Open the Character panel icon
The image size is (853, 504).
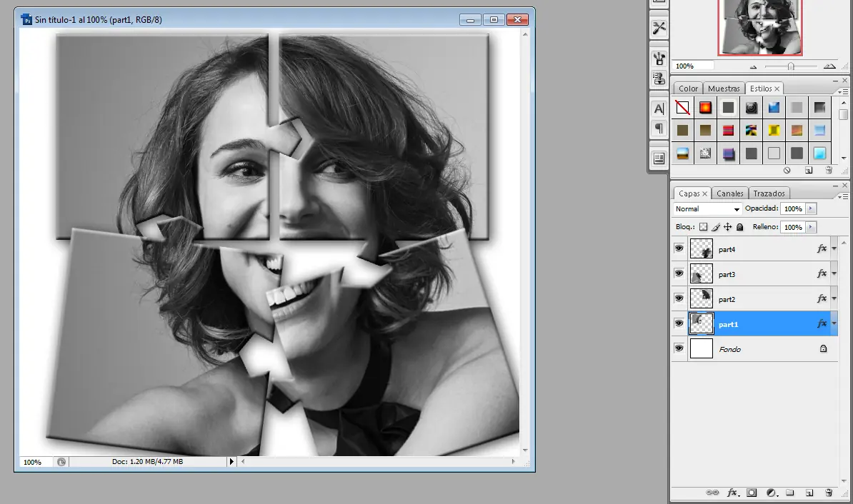(659, 109)
